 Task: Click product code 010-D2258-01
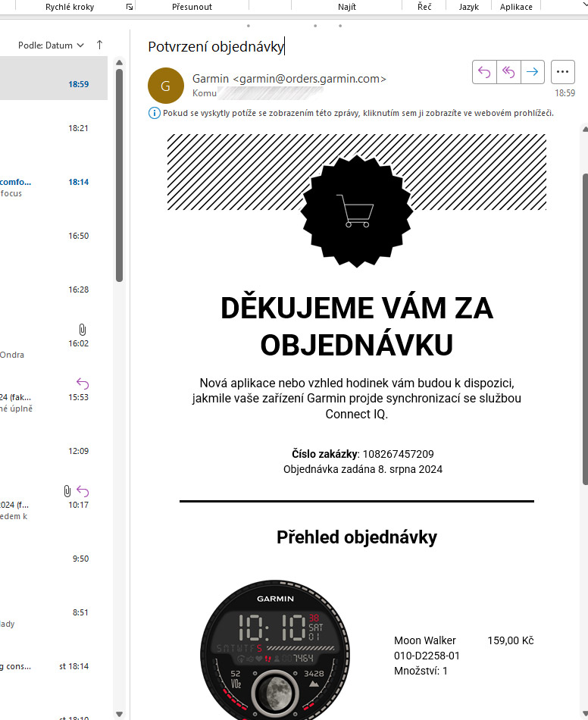point(427,656)
